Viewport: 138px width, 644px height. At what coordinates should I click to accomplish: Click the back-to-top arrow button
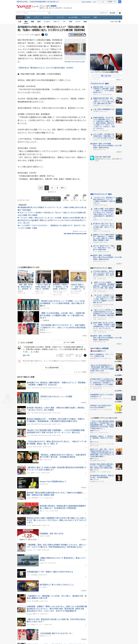coord(133,398)
